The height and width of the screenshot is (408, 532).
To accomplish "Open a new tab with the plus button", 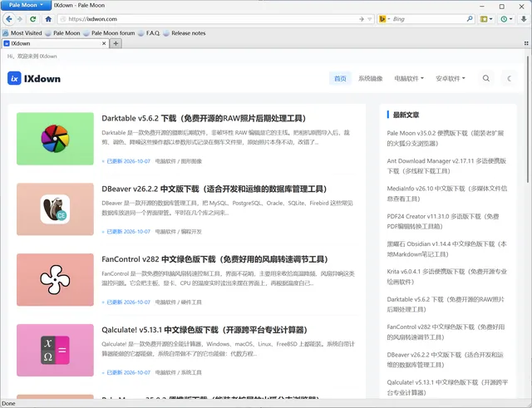I will 116,43.
